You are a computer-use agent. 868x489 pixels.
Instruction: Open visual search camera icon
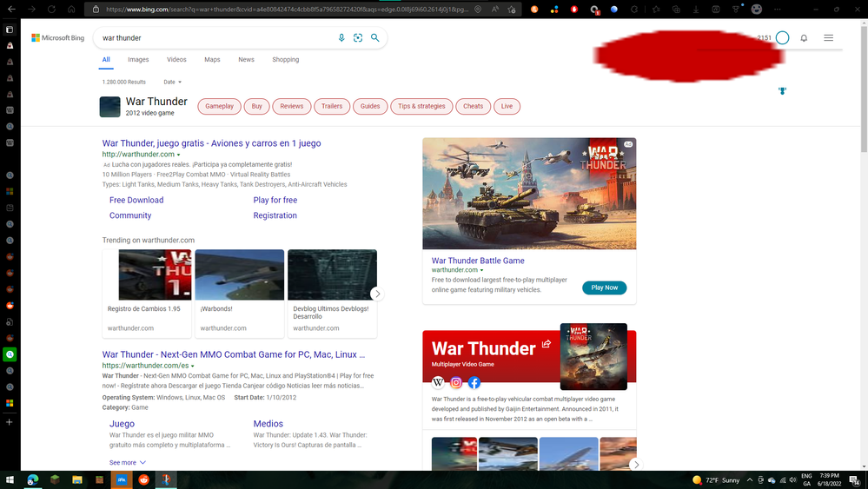point(358,37)
